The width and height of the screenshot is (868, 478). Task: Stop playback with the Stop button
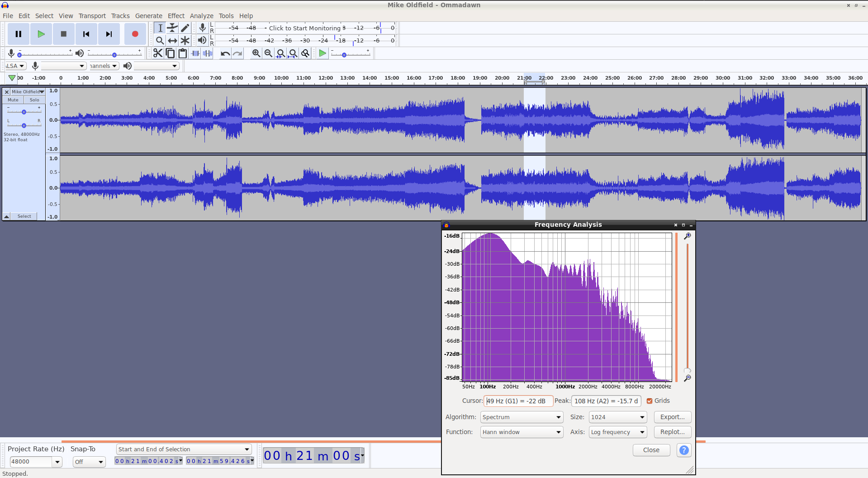pos(64,34)
